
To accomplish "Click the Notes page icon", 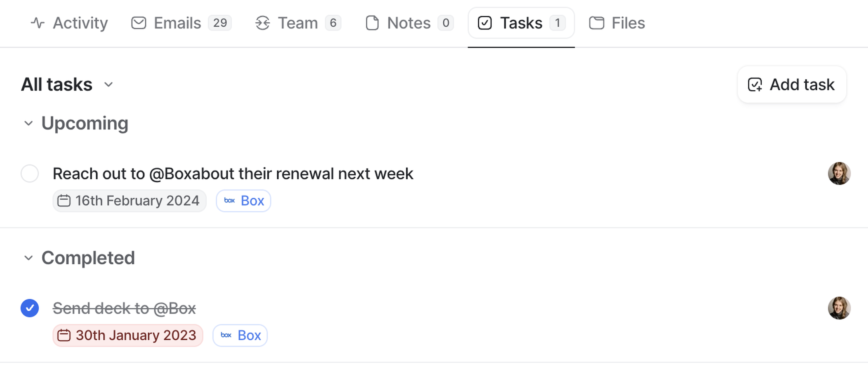I will click(372, 23).
